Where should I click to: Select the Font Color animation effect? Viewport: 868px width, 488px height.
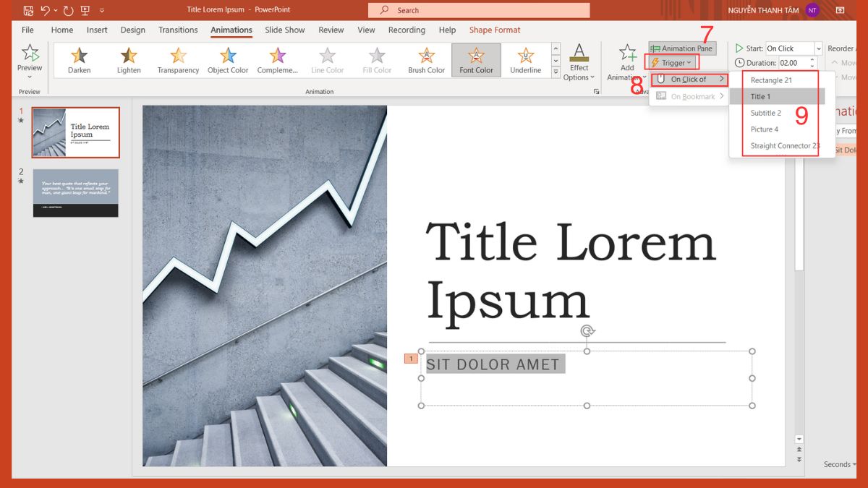click(475, 60)
